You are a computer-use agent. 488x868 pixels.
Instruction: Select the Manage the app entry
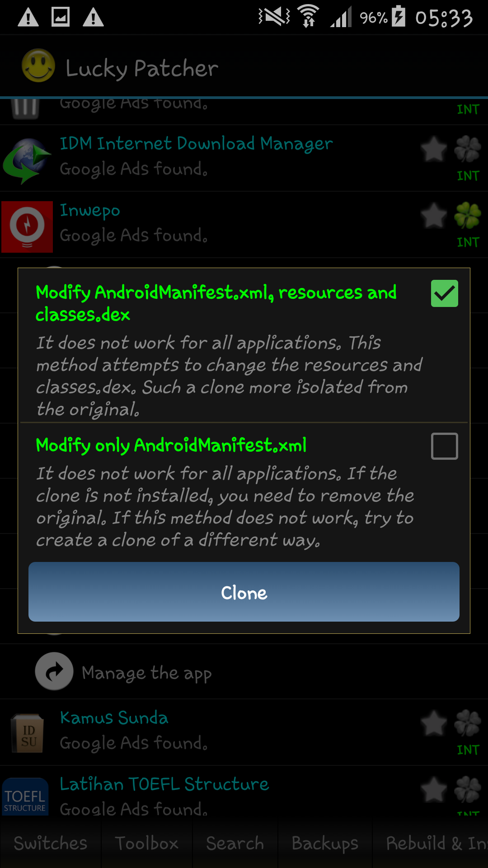point(244,672)
